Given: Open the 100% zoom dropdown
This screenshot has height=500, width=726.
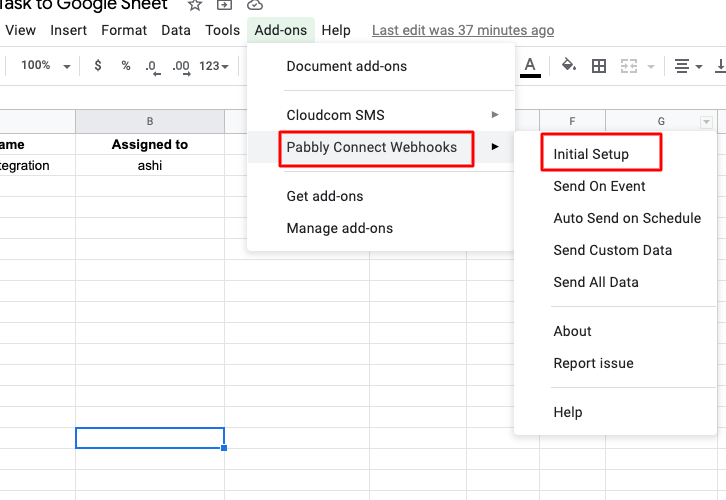Looking at the screenshot, I should [x=45, y=66].
